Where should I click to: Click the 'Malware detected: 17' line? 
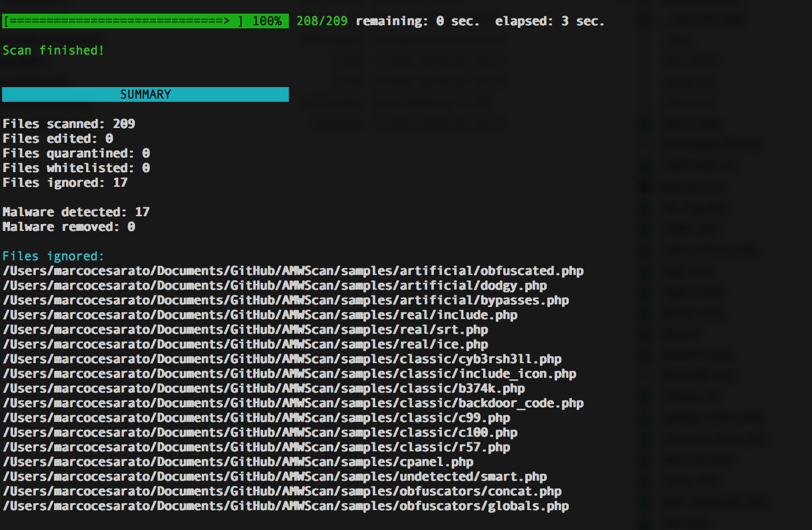(x=76, y=212)
